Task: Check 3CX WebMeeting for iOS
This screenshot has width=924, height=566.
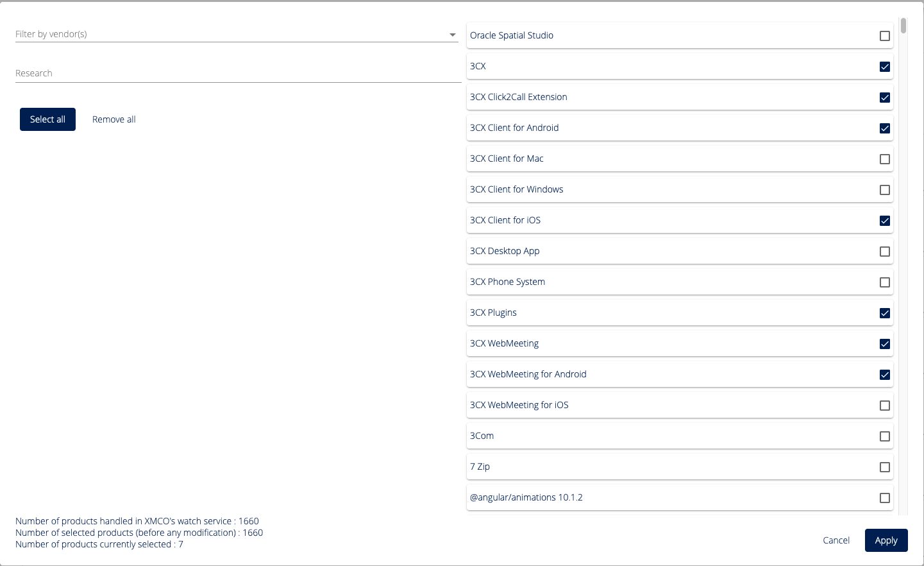Action: [885, 406]
